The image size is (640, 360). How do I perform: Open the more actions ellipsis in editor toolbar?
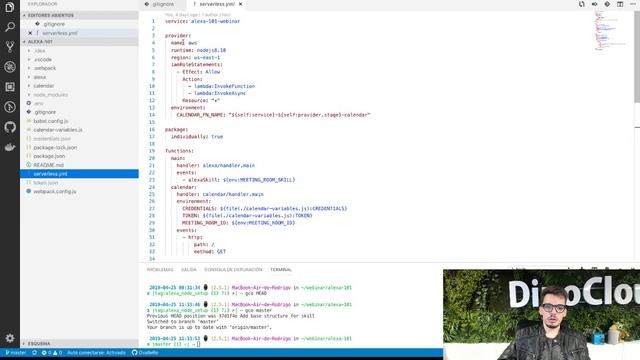click(x=633, y=4)
